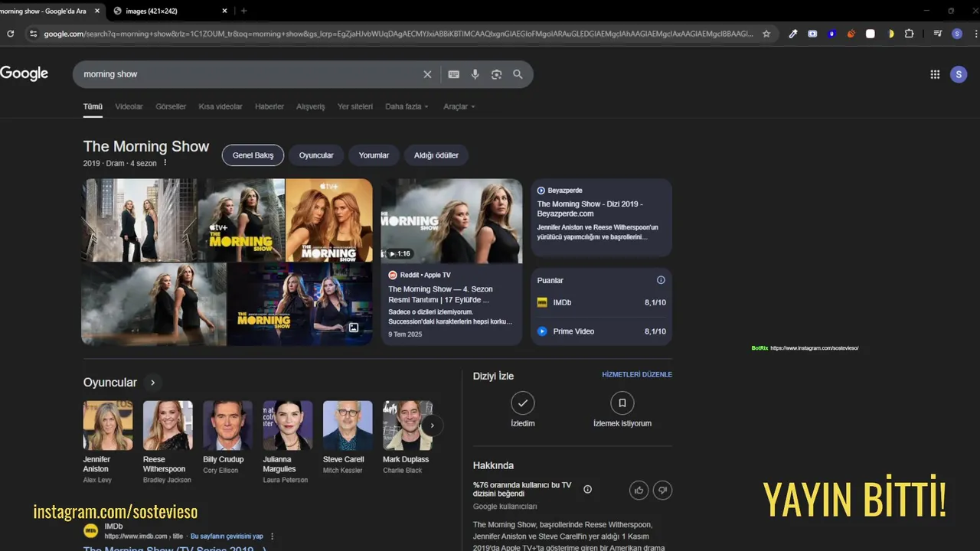Image resolution: width=980 pixels, height=551 pixels.
Task: Switch to Videolar tab
Action: pos(129,106)
